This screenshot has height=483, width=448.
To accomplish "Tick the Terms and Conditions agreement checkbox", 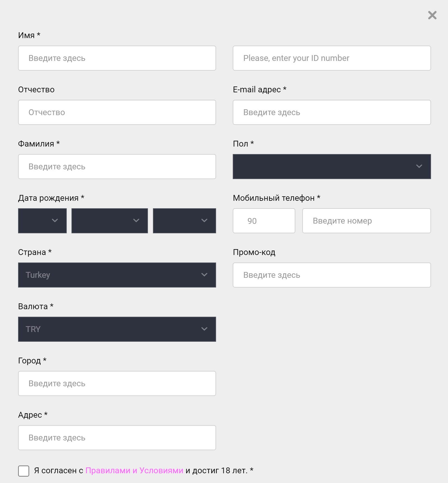I will coord(24,471).
